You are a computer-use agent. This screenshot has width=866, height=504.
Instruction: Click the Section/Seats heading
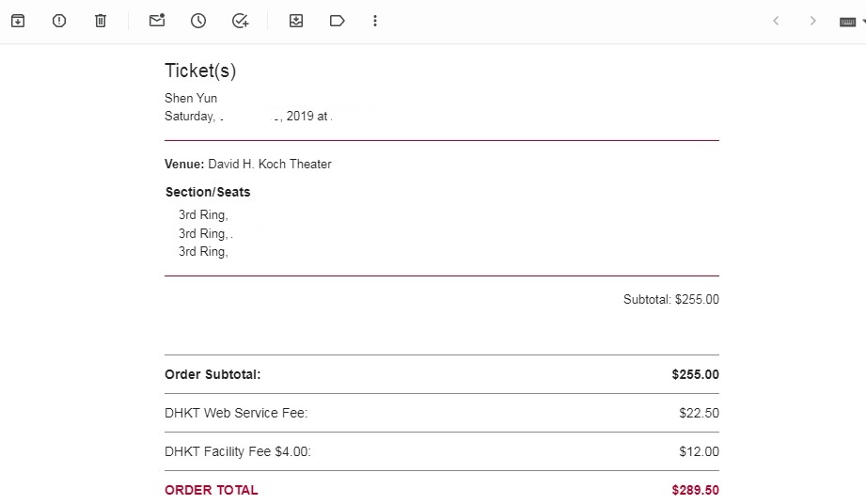click(x=208, y=192)
